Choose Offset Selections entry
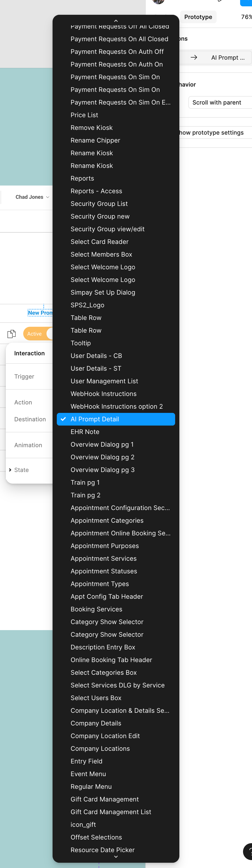Viewport: 252px width, 868px height. [x=116, y=837]
